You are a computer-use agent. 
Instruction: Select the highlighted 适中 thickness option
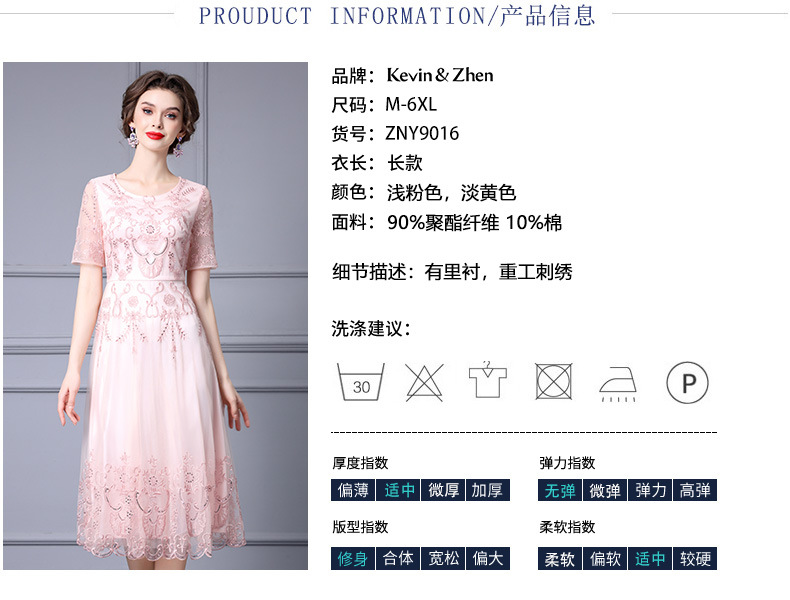click(398, 490)
